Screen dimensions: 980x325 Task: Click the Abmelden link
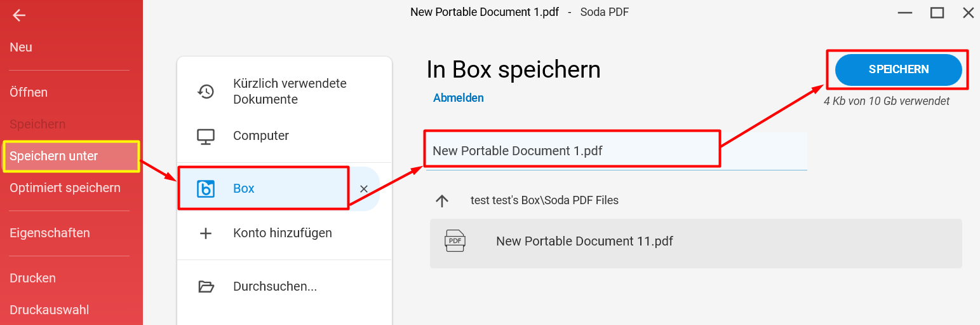459,98
